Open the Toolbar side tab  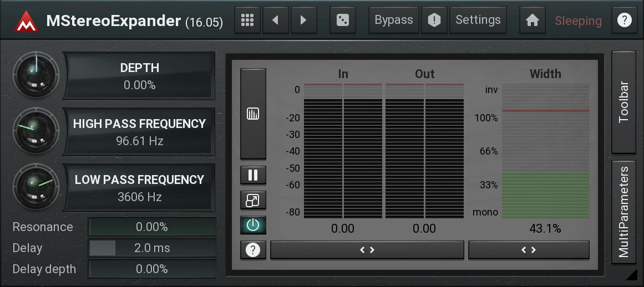point(623,102)
